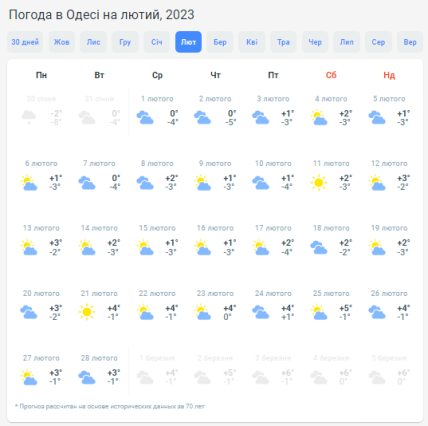The height and width of the screenshot is (426, 428).
Task: Click cloudy icon for 18 лютого
Action: point(319,248)
